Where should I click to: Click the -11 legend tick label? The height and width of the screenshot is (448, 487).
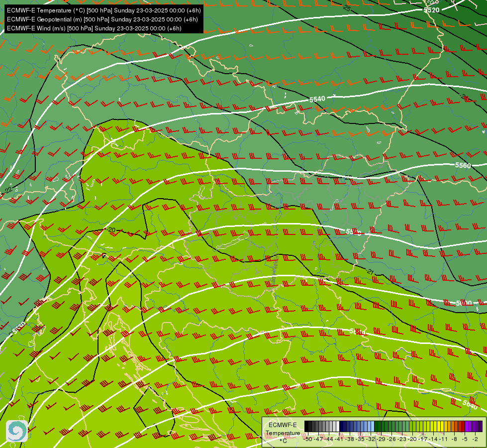444,439
